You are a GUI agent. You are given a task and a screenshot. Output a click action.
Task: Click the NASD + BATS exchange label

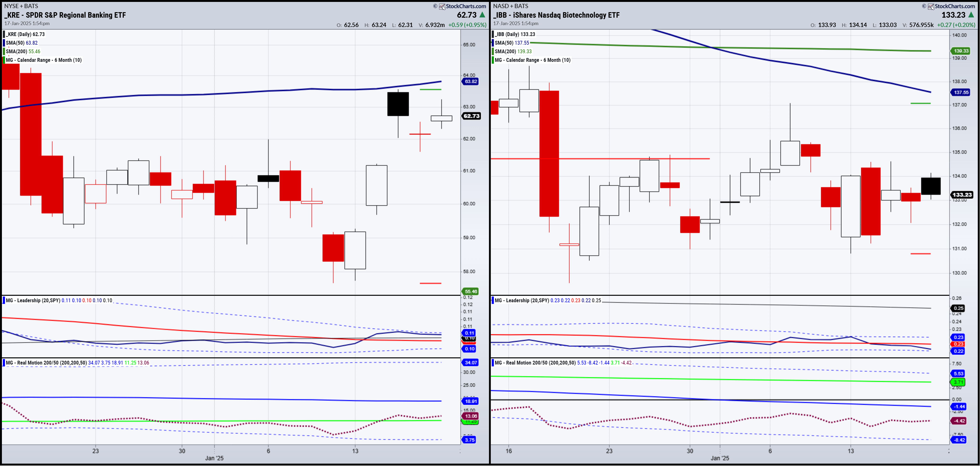coord(511,6)
